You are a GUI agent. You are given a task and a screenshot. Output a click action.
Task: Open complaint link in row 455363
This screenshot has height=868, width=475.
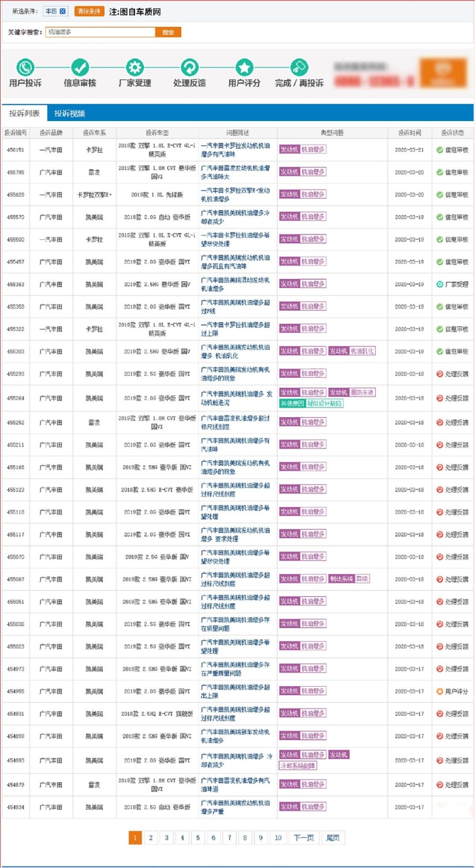(x=235, y=284)
